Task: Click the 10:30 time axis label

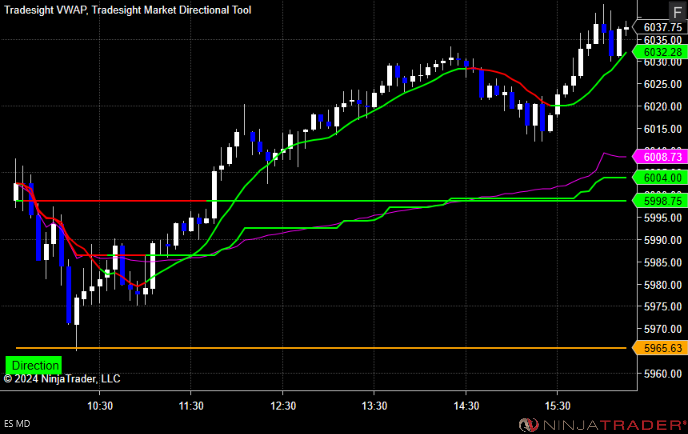Action: [100, 406]
